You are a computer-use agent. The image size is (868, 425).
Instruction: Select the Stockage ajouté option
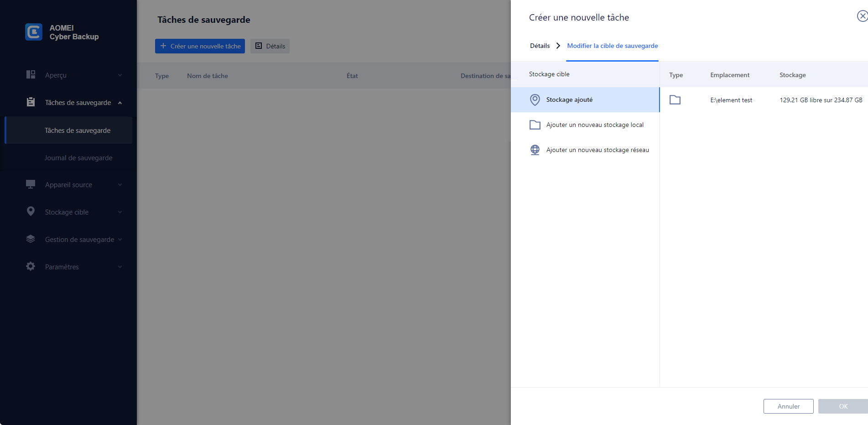click(x=569, y=100)
